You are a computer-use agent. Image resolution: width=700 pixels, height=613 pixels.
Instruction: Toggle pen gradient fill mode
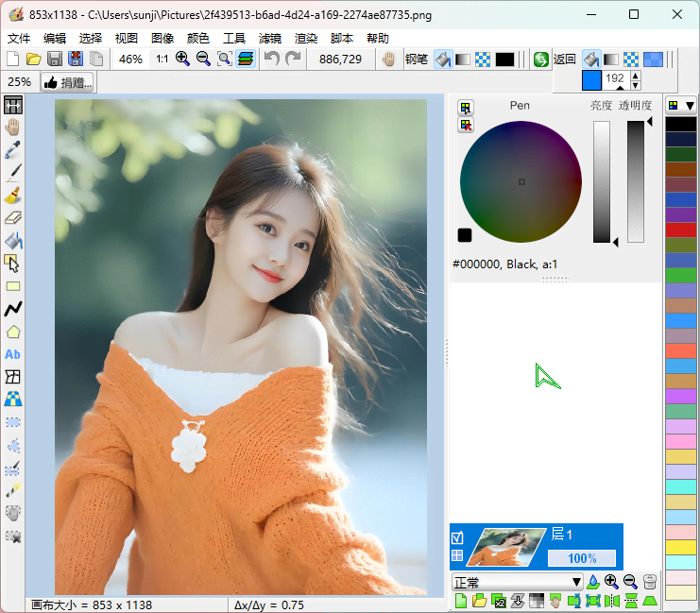pyautogui.click(x=463, y=60)
